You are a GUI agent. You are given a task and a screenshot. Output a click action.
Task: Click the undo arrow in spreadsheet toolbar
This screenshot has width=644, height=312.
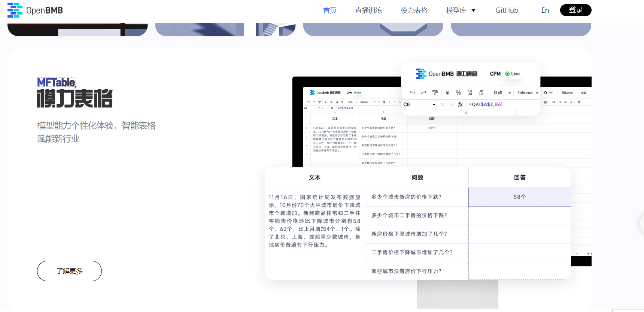point(413,93)
